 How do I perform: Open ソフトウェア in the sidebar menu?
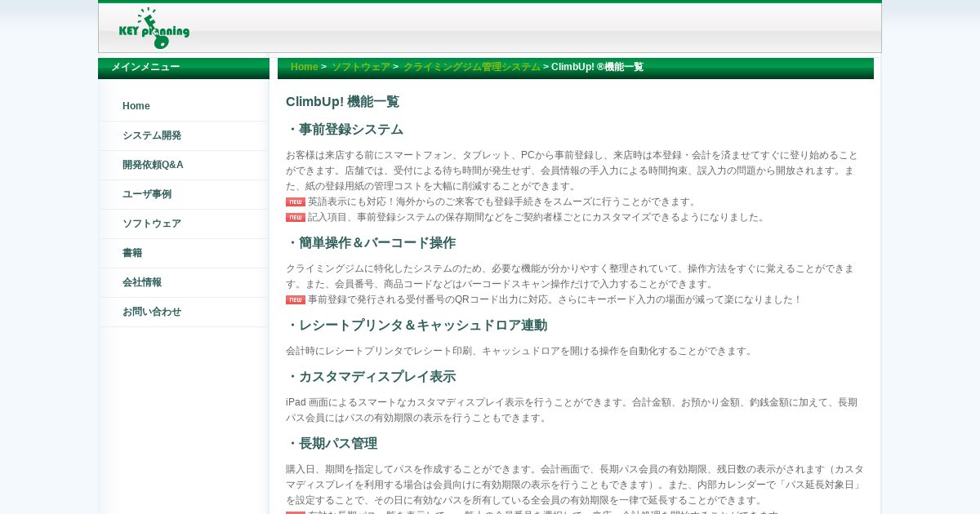point(184,224)
